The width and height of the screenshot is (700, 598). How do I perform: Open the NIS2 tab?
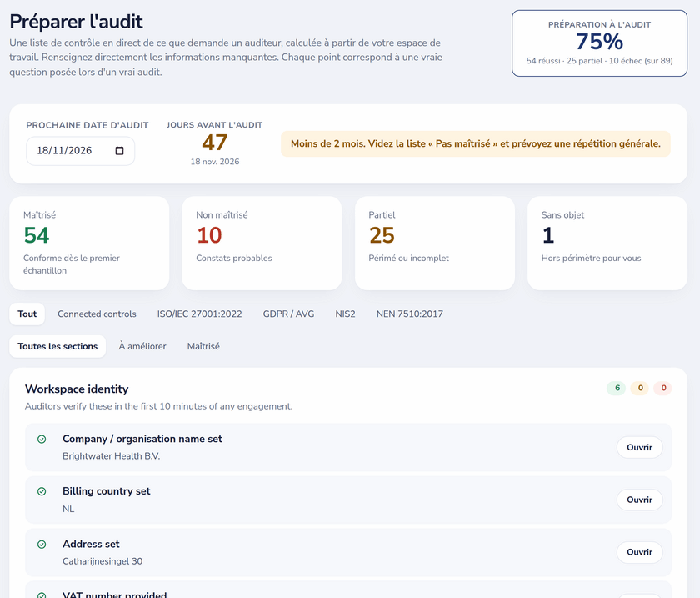click(x=345, y=314)
